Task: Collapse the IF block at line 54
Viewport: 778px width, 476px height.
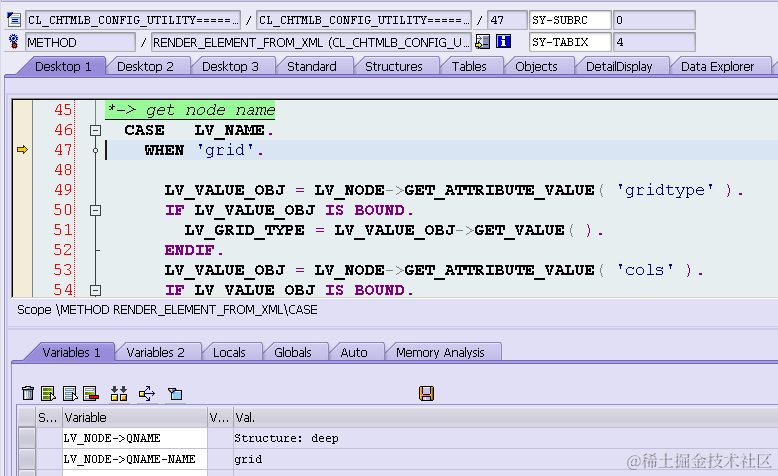Action: 95,290
